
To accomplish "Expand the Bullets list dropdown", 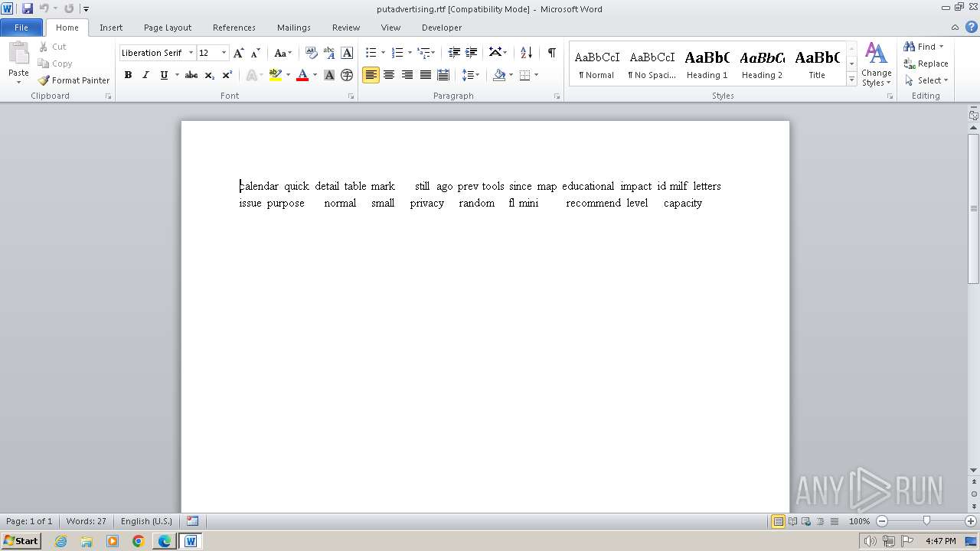I will [x=383, y=53].
